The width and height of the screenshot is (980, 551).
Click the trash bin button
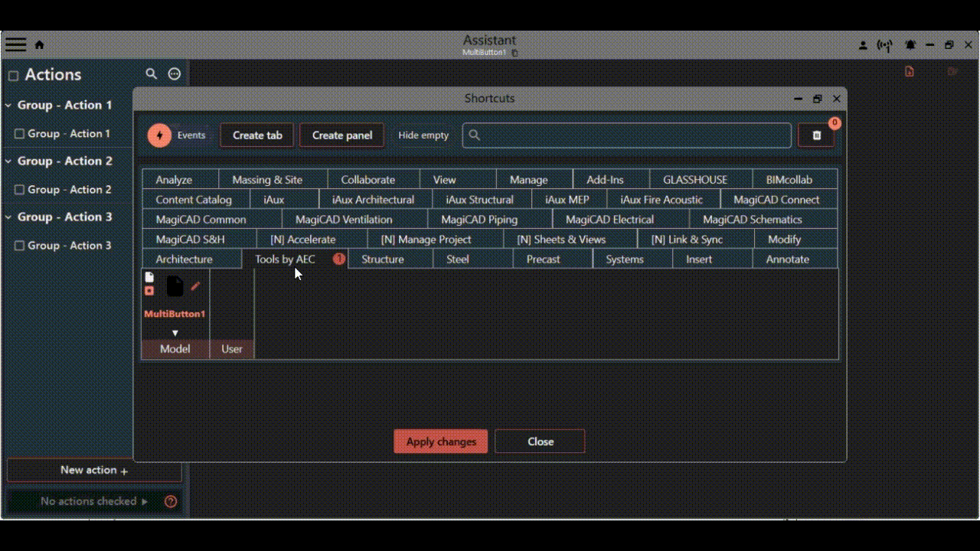816,135
